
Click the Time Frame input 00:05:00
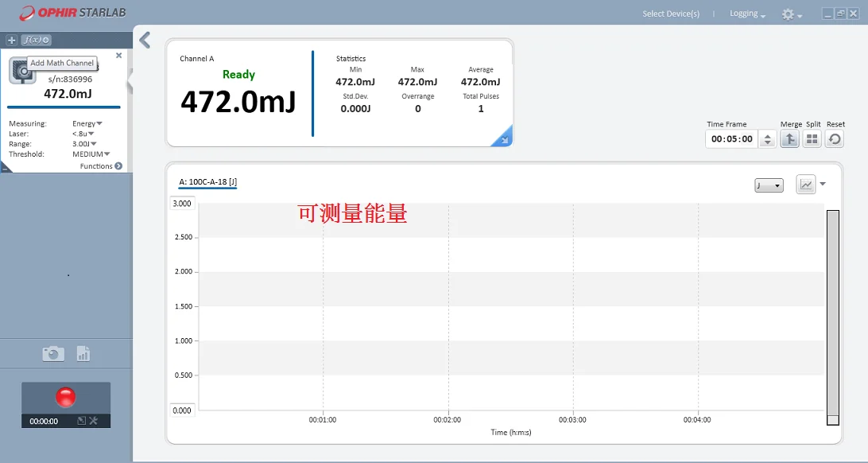point(732,139)
